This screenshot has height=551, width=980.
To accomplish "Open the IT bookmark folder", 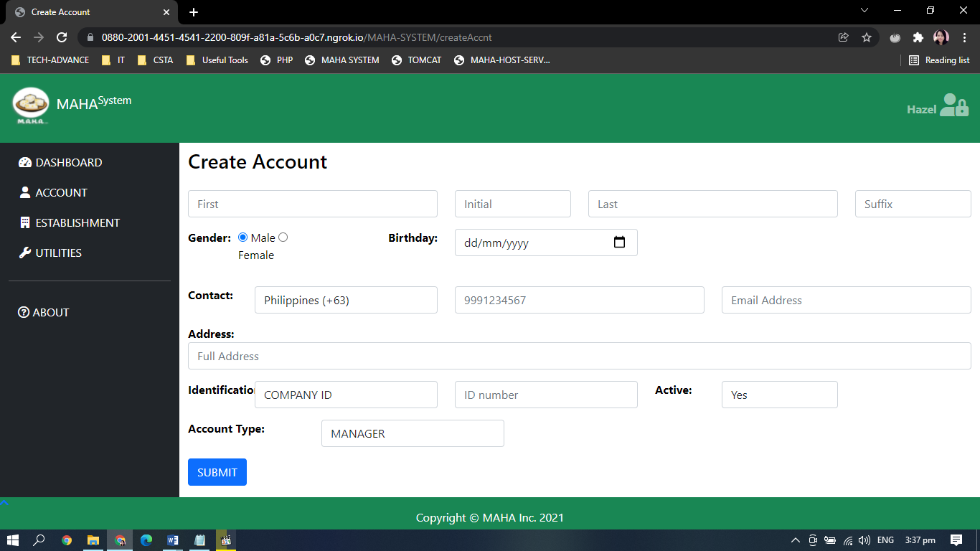I will click(x=113, y=60).
